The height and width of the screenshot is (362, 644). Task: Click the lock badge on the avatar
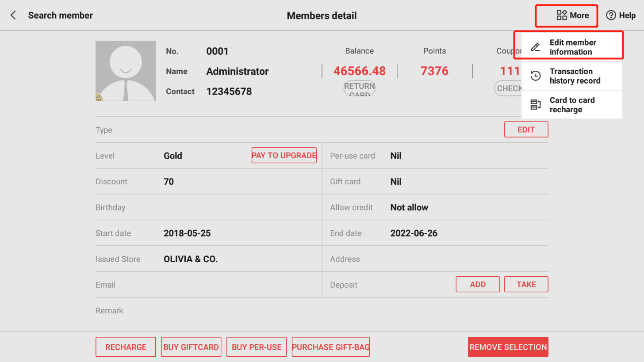pos(99,97)
